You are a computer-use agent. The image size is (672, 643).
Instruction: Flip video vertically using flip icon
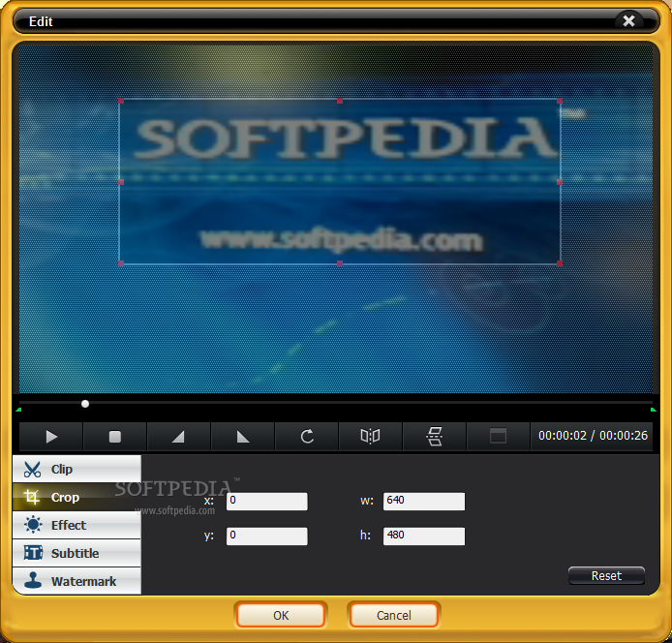[434, 437]
